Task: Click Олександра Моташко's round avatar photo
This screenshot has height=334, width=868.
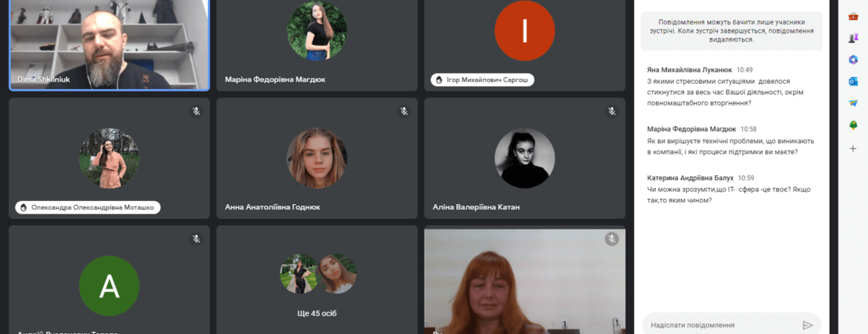Action: [x=109, y=158]
